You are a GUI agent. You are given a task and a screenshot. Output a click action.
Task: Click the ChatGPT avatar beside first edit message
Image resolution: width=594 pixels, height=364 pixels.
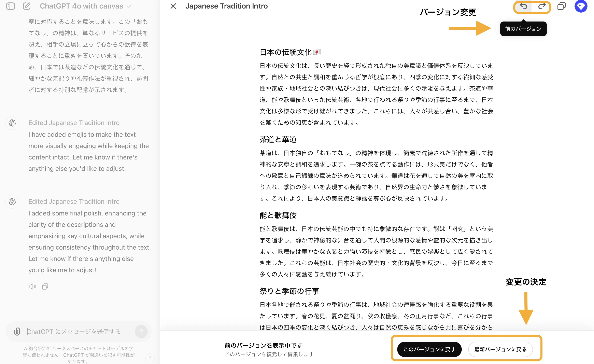point(12,123)
